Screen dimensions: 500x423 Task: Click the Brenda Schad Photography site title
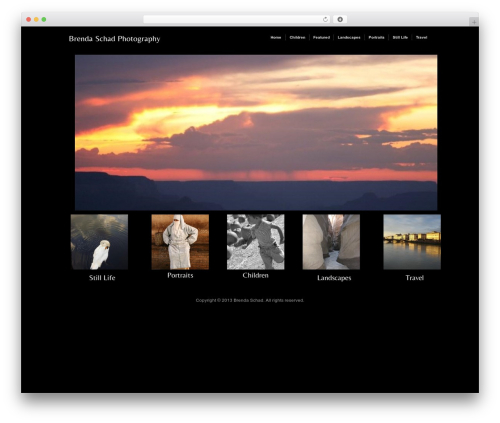pyautogui.click(x=114, y=39)
